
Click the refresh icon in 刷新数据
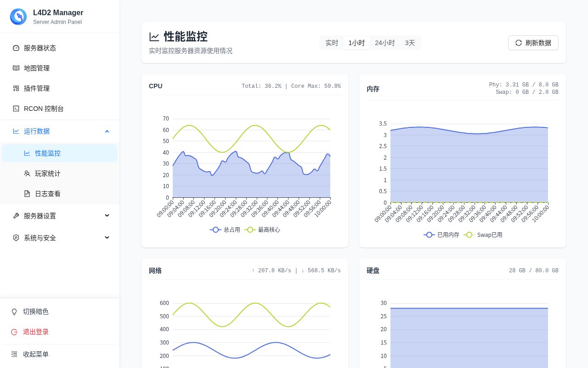(519, 43)
